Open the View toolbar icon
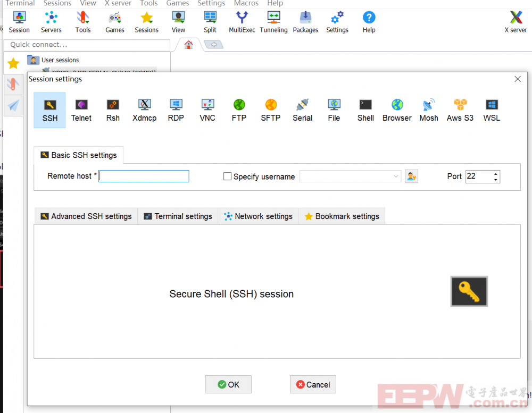 click(178, 22)
